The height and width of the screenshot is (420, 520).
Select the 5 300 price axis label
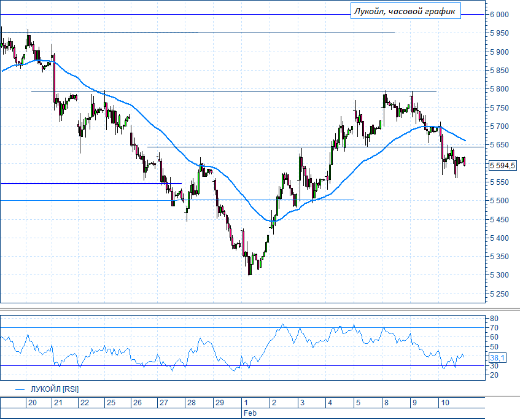[x=500, y=275]
